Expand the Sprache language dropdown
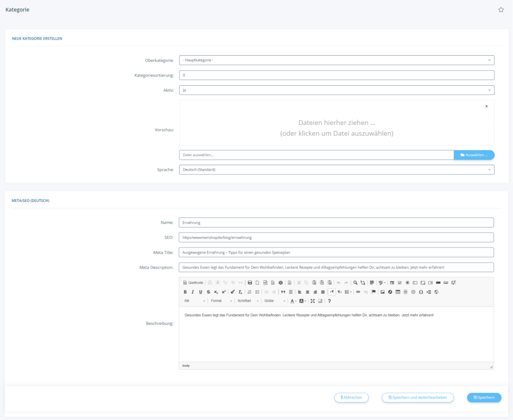The height and width of the screenshot is (420, 513). click(336, 170)
